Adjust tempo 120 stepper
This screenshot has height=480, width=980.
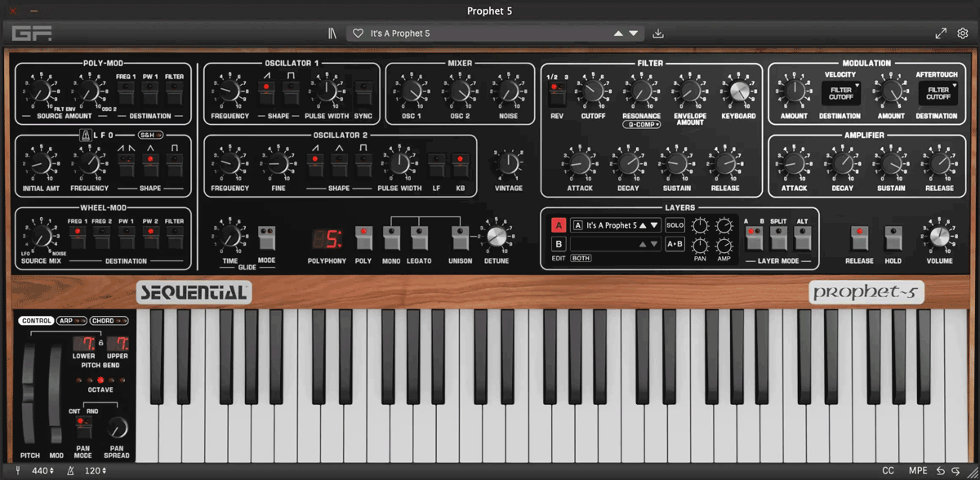coord(96,471)
